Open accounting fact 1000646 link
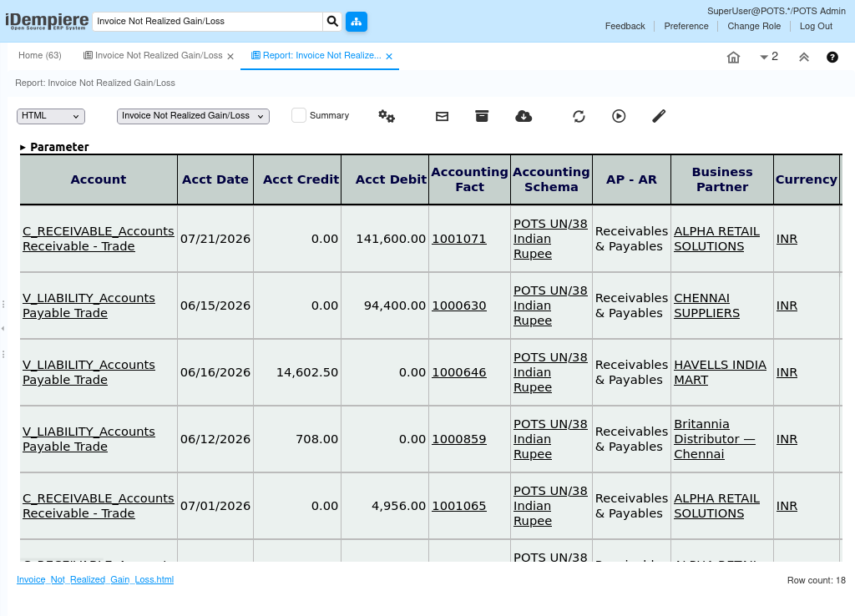 coord(458,372)
